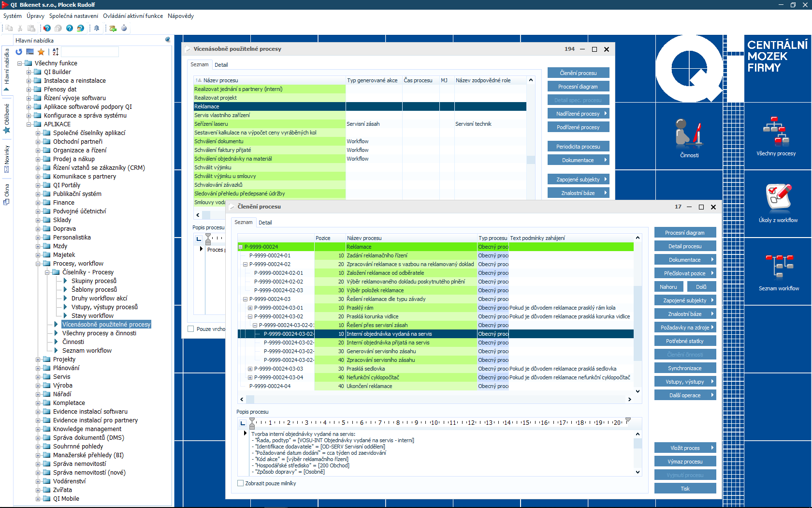Enable the Zobrazit pouze milníky checkbox
The height and width of the screenshot is (508, 812).
tap(241, 483)
